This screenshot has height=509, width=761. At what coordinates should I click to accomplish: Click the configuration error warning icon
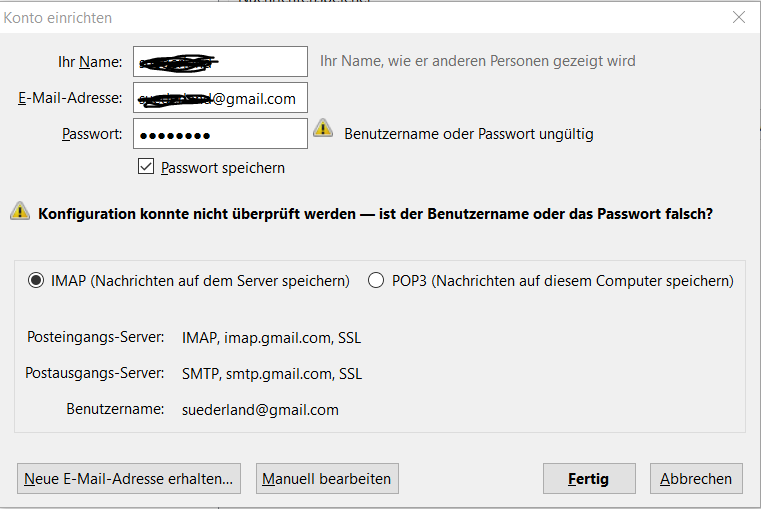pyautogui.click(x=20, y=211)
